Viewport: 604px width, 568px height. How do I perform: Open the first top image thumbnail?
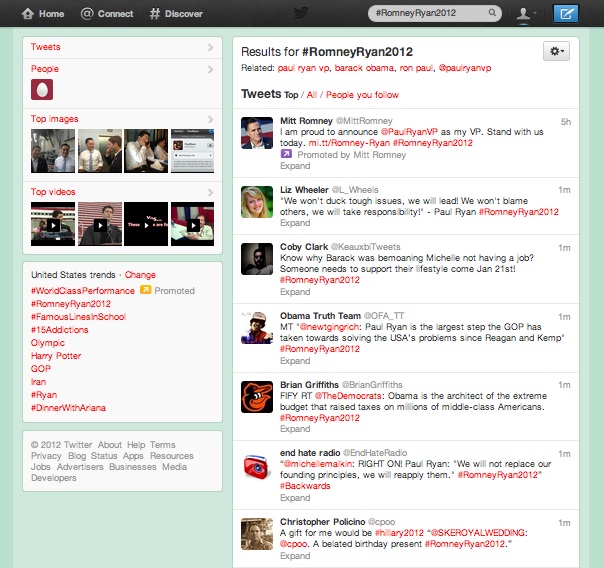coord(53,151)
